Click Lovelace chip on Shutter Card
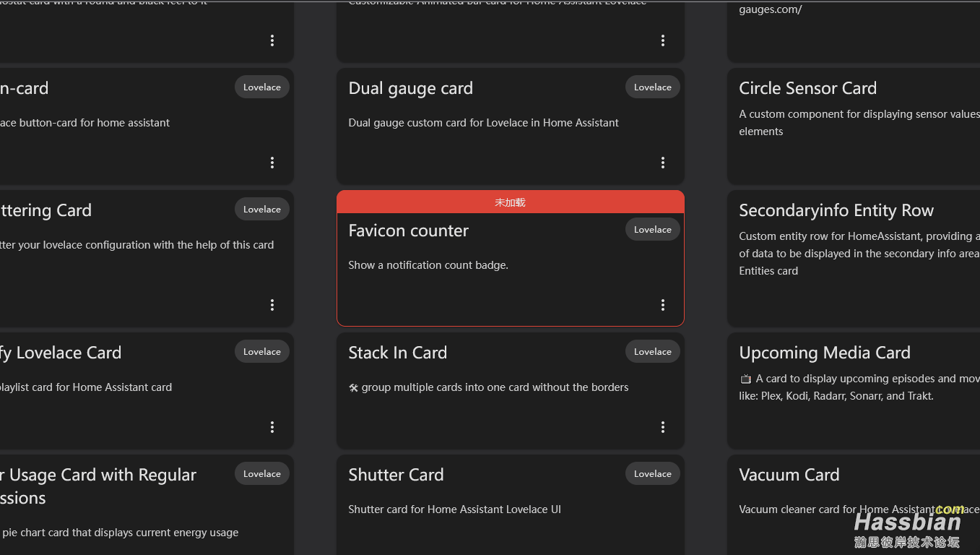This screenshot has height=555, width=980. click(x=653, y=473)
